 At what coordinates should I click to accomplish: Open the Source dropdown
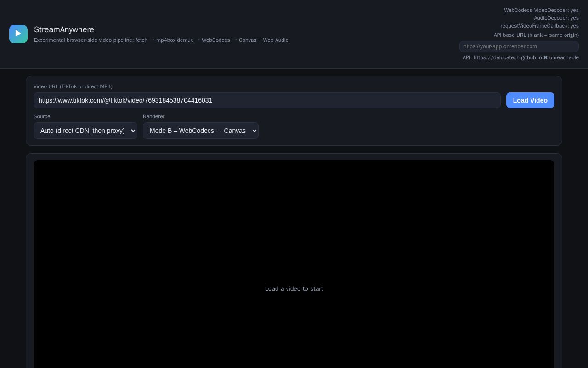pos(85,131)
